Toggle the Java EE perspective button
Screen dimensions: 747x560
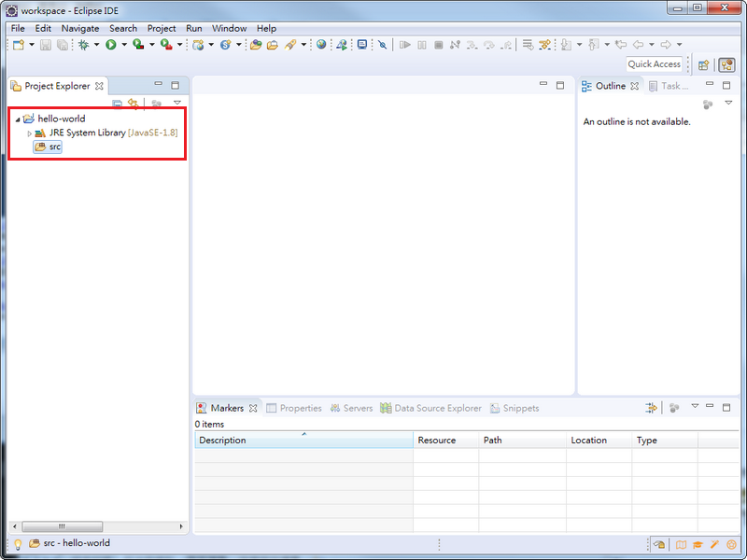pos(726,64)
